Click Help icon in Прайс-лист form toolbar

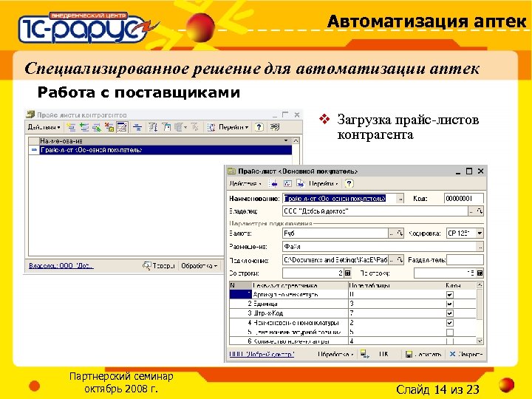(x=349, y=183)
